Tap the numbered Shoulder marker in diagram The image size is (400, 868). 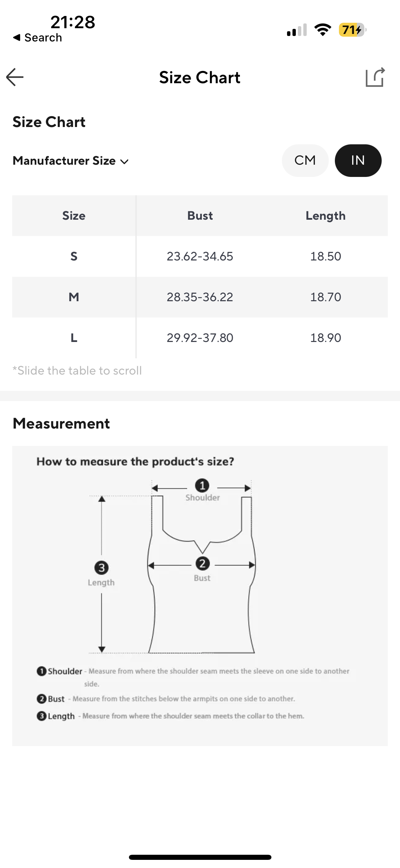point(202,485)
